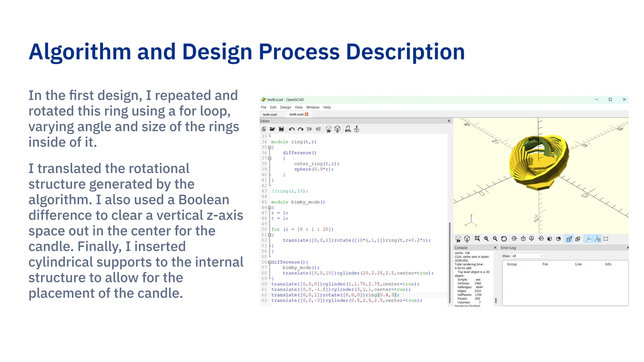Click the Group column header in Error-Log

(512, 264)
